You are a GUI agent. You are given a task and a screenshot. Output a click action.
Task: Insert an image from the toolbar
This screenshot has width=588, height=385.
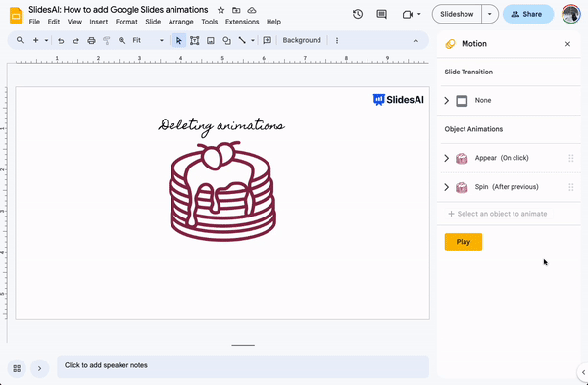click(x=211, y=40)
